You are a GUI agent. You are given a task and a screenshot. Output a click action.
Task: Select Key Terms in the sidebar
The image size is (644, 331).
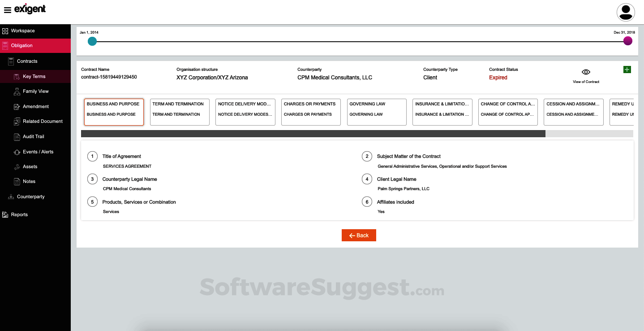point(33,76)
